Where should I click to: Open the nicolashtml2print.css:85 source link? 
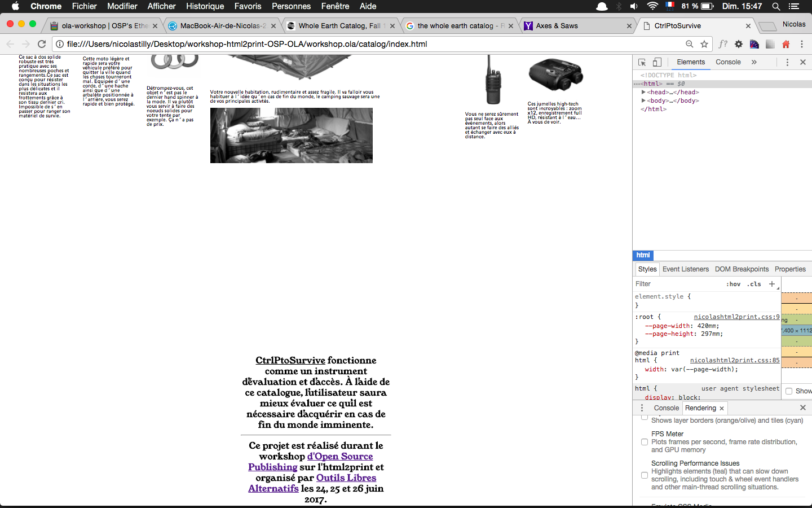(735, 360)
